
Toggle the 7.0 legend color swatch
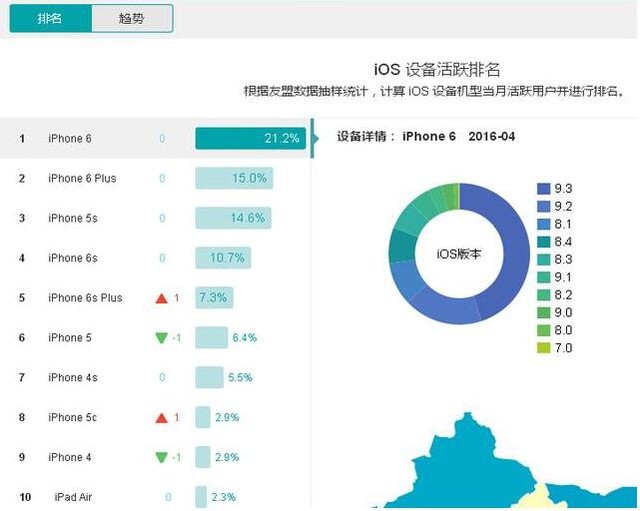pyautogui.click(x=543, y=348)
